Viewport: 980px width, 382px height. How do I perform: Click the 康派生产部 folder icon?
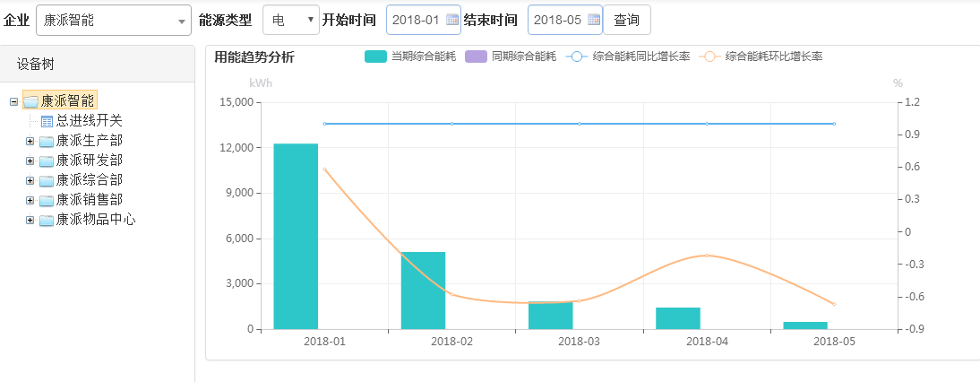coord(47,141)
